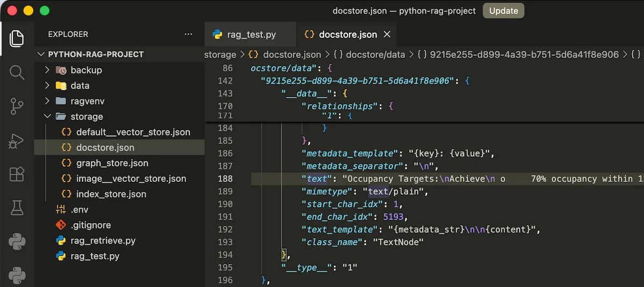Open the Testing flask view
This screenshot has width=644, height=287.
[17, 208]
